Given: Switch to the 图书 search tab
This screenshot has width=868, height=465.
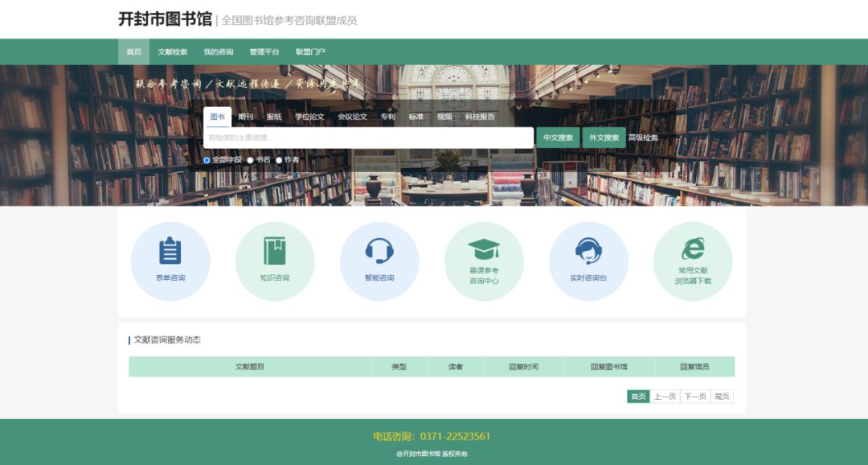Looking at the screenshot, I should pos(218,117).
